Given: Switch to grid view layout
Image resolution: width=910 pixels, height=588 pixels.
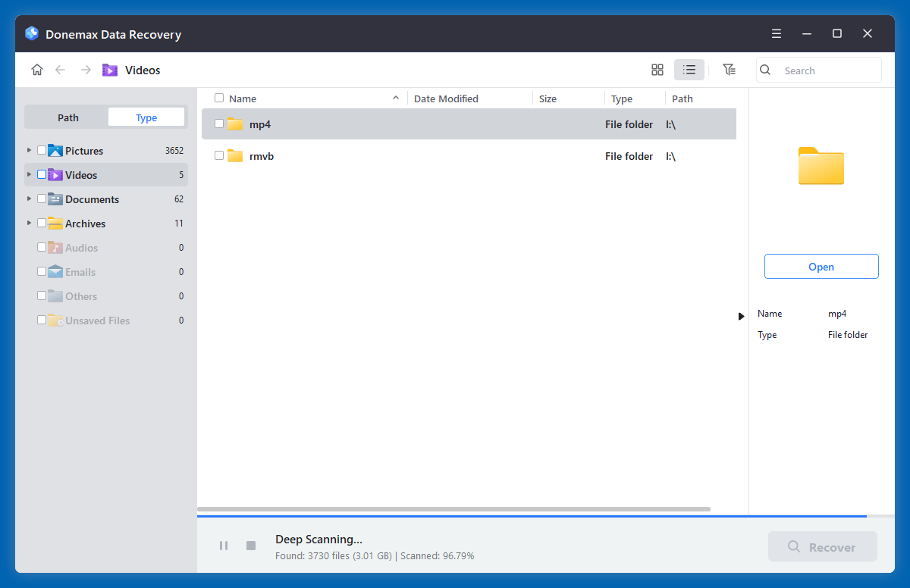Looking at the screenshot, I should [x=657, y=69].
